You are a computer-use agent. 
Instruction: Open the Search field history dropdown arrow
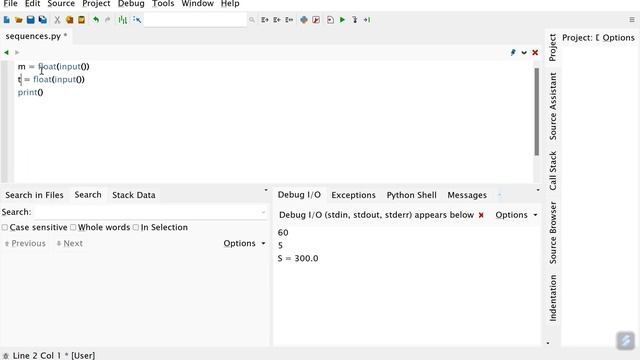coord(263,212)
